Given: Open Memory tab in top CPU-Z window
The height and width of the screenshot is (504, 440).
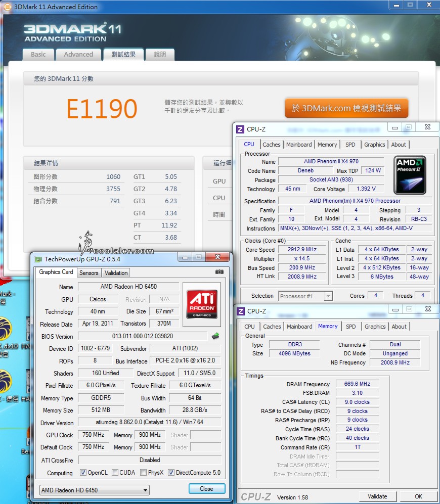Looking at the screenshot, I should pos(327,145).
